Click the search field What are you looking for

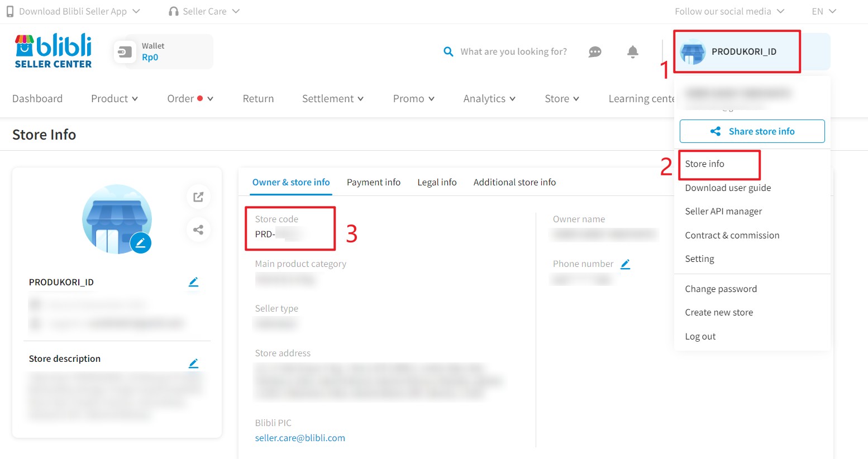pyautogui.click(x=513, y=52)
